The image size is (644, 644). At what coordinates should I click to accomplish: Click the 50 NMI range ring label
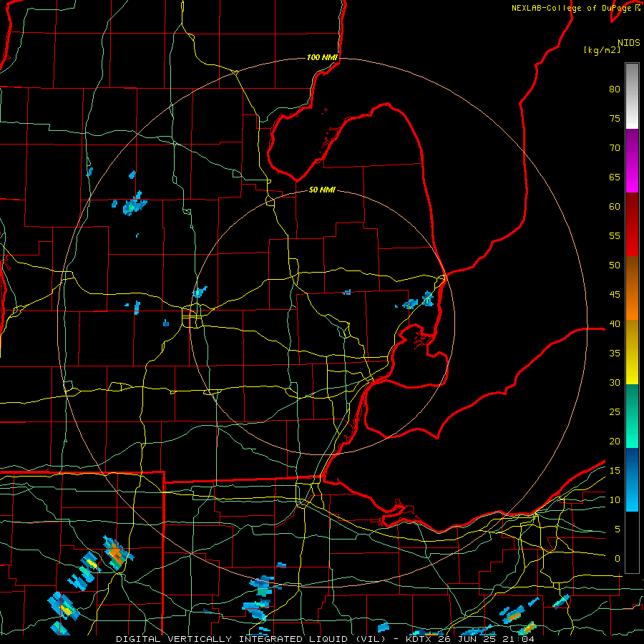322,190
